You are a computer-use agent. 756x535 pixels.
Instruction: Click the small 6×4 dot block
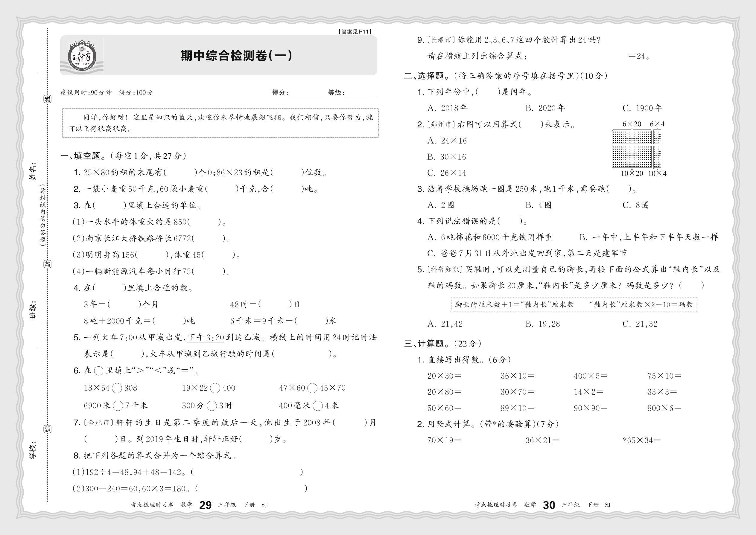pos(657,137)
